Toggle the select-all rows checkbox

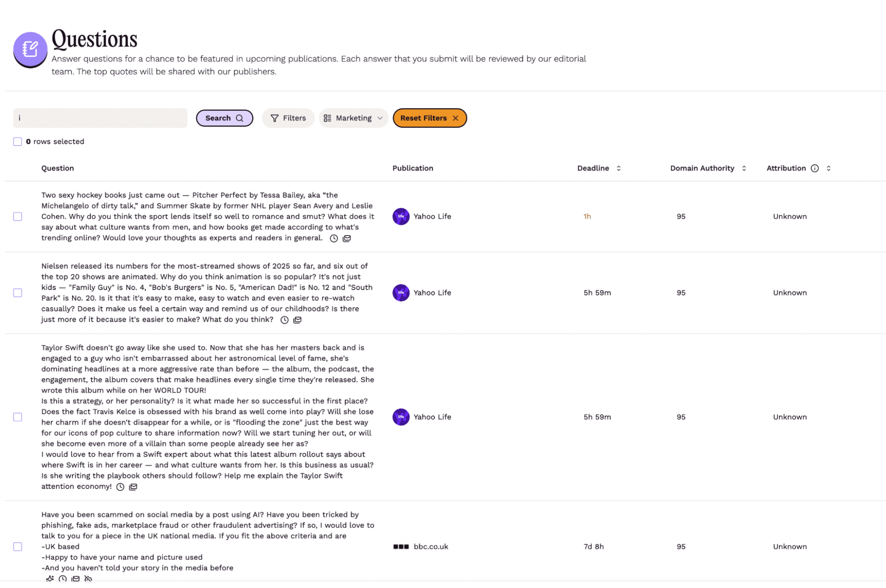[x=18, y=142]
